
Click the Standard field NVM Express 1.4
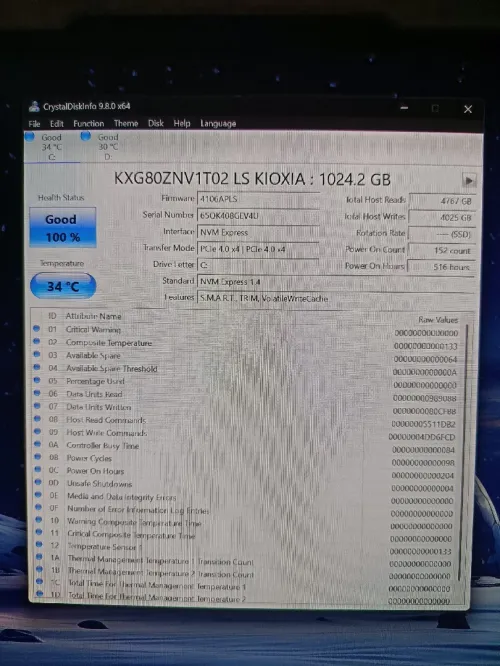coord(335,282)
